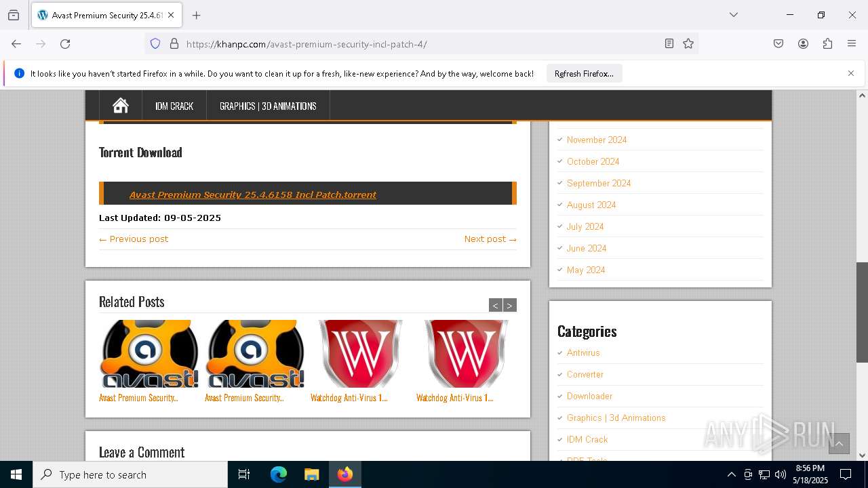Open Task View on taskbar
868x488 pixels.
point(244,474)
